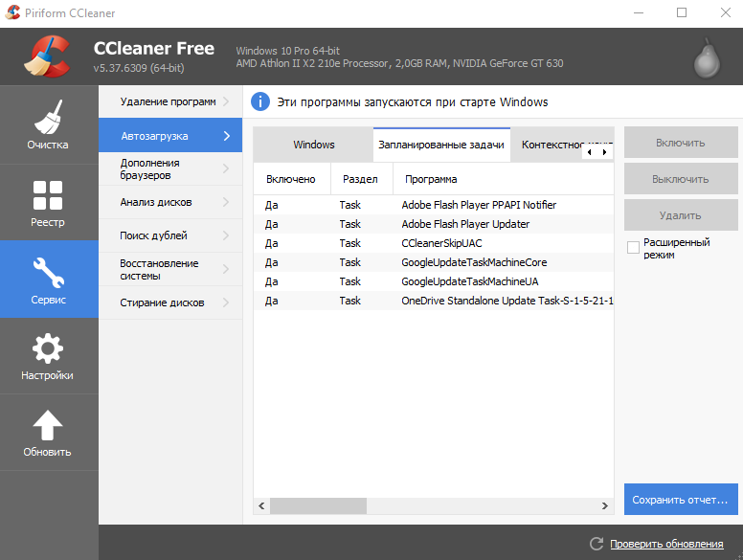Click chevron next to Анализ дисков
Image resolution: width=743 pixels, height=560 pixels.
[226, 202]
